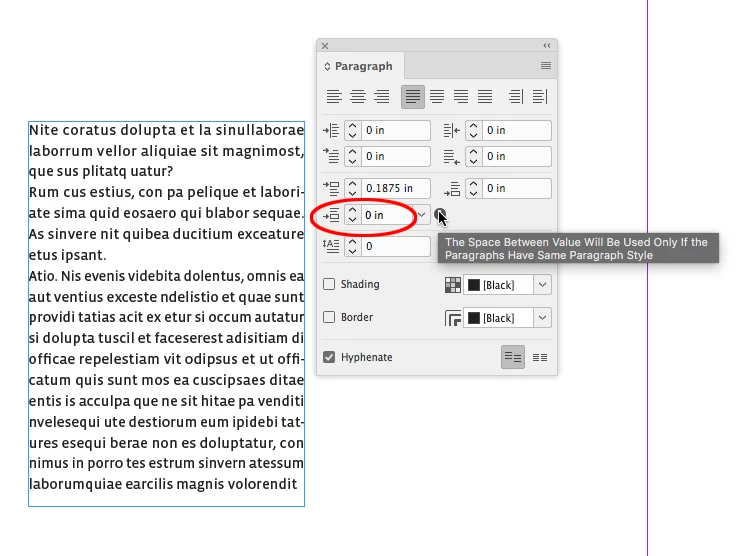Select Justify with last line right
The image size is (739, 556).
[460, 97]
